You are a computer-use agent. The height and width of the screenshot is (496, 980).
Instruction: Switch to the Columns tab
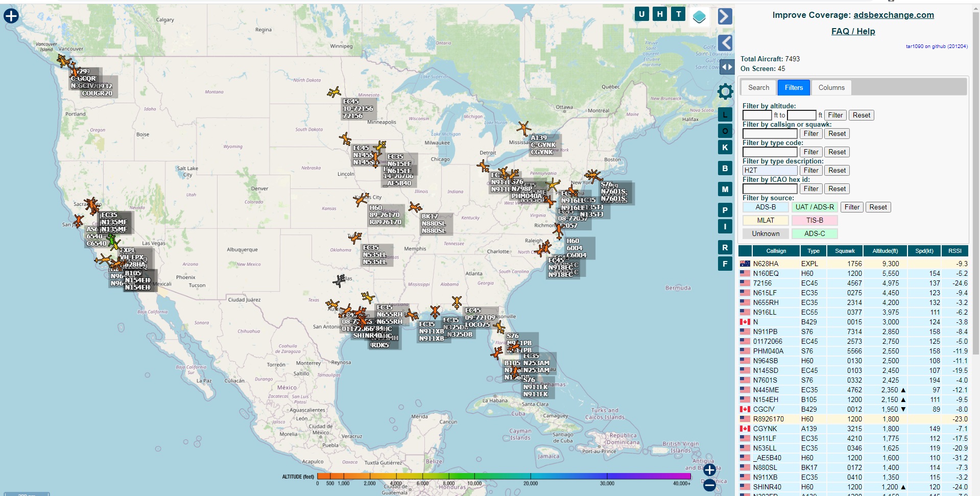pos(831,87)
